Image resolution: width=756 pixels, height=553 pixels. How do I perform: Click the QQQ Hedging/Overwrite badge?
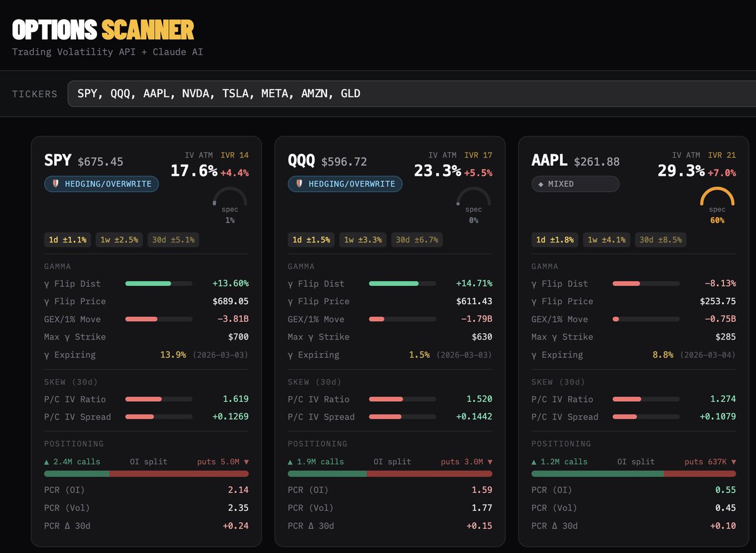click(345, 184)
